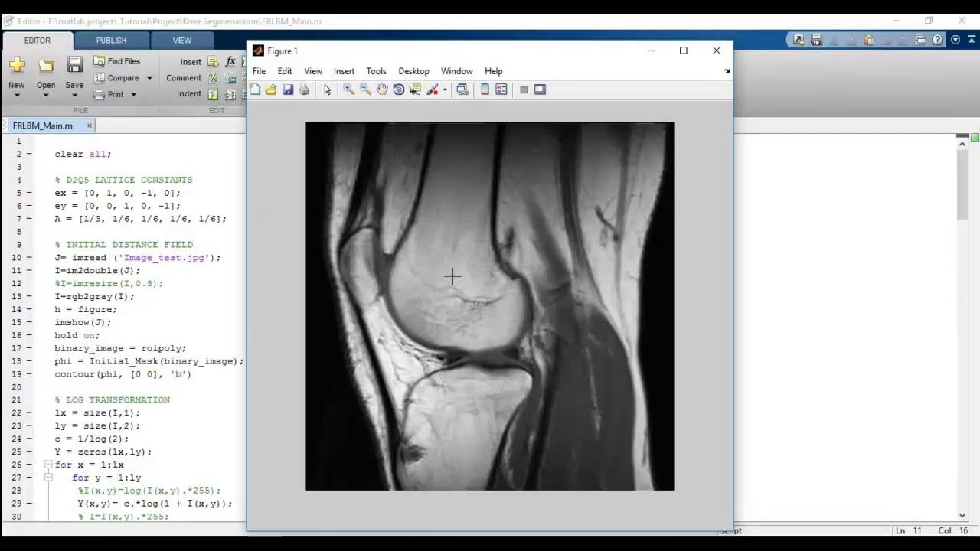Set breakpoint on line 17 dash
This screenshot has width=980, height=551.
(29, 348)
